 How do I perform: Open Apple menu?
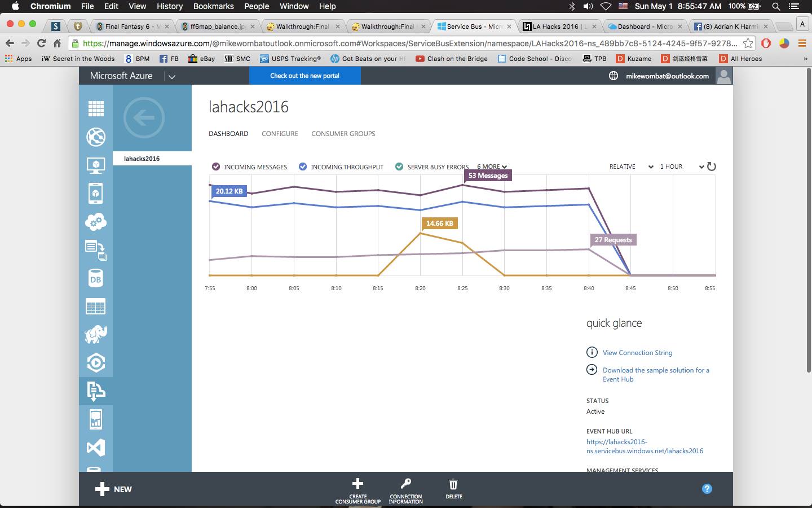tap(15, 6)
